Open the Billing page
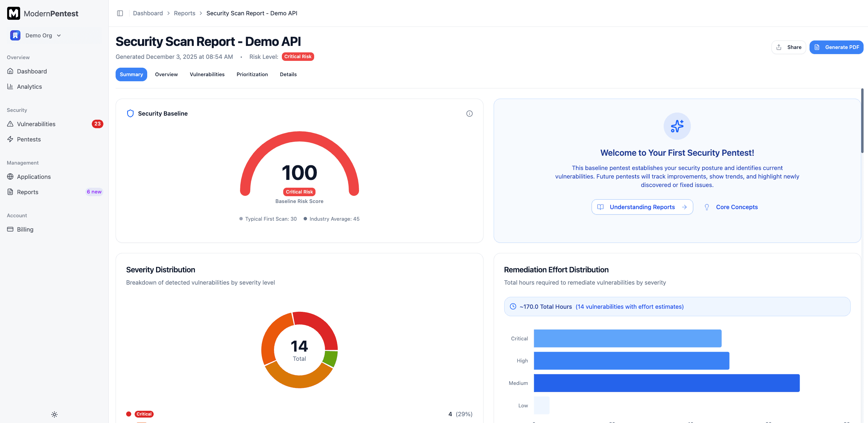The image size is (868, 423). (x=25, y=229)
